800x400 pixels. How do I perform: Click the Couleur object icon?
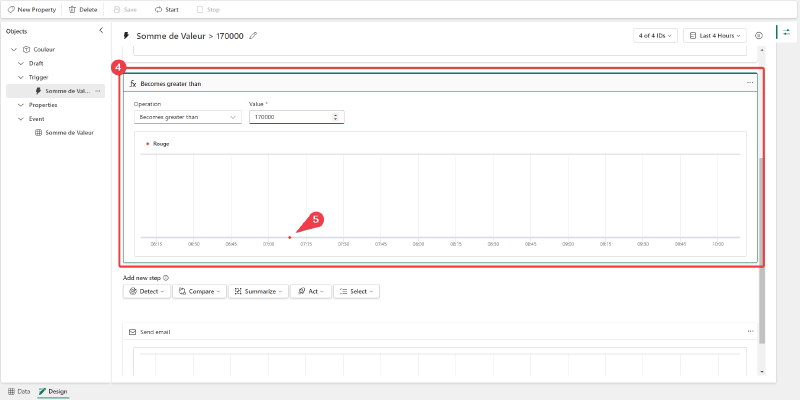[27, 49]
